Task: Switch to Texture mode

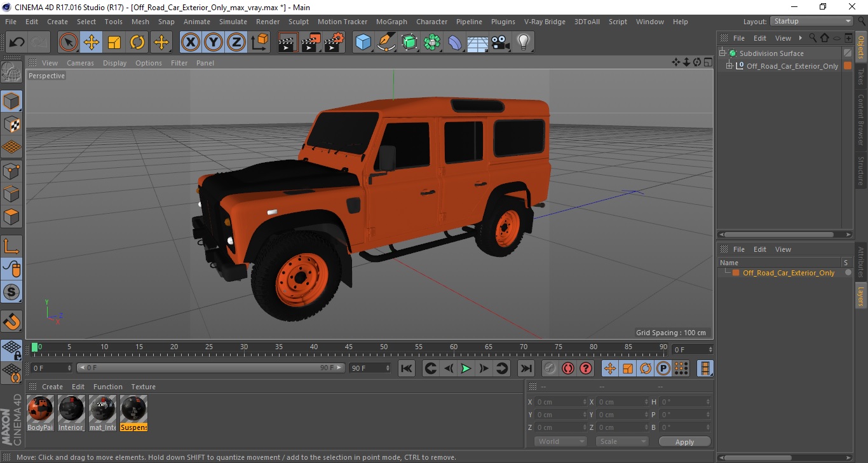Action: [x=11, y=124]
